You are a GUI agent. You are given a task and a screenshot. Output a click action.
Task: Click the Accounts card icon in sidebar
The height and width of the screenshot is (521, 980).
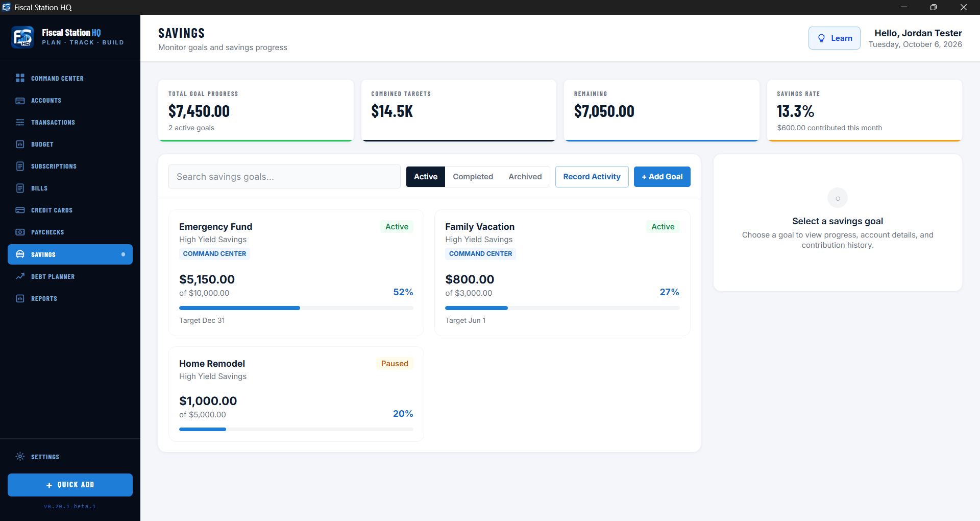pyautogui.click(x=20, y=101)
